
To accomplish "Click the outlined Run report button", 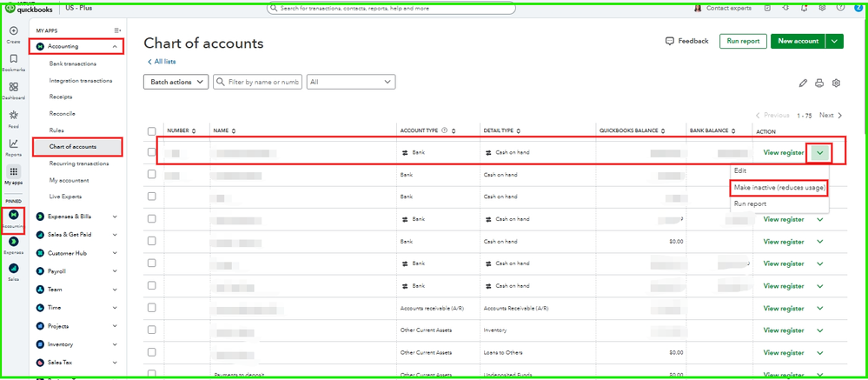I will pos(743,41).
